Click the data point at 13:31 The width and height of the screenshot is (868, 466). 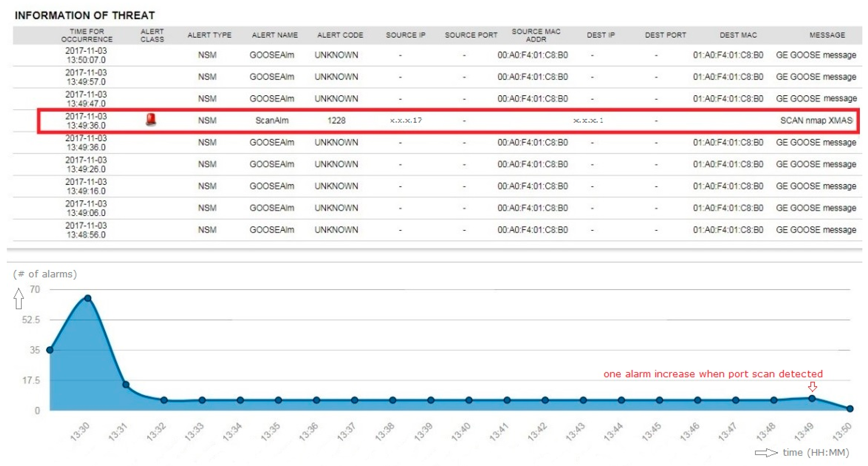click(126, 384)
